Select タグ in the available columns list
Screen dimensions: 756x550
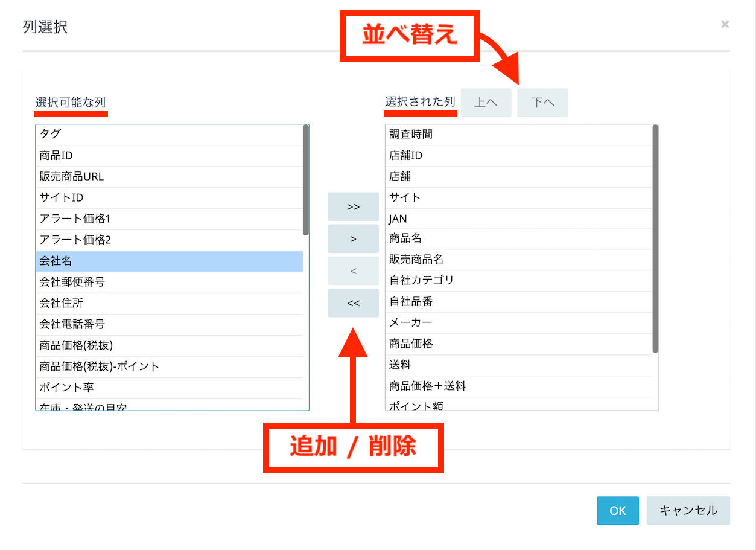point(169,134)
